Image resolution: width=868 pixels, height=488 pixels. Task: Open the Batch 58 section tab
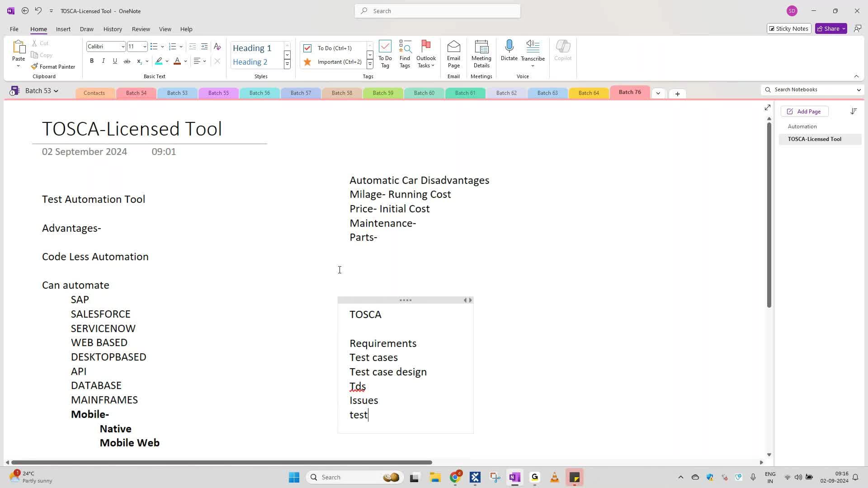342,93
